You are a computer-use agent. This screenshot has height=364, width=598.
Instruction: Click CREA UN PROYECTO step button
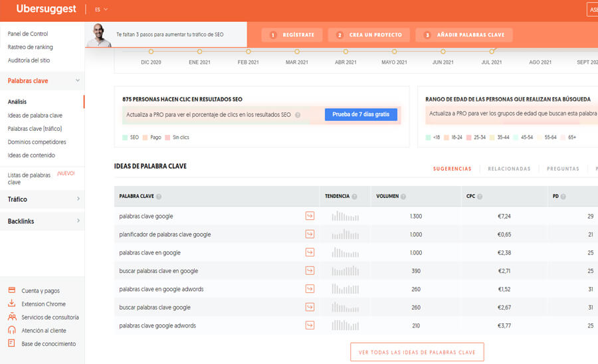(x=369, y=35)
